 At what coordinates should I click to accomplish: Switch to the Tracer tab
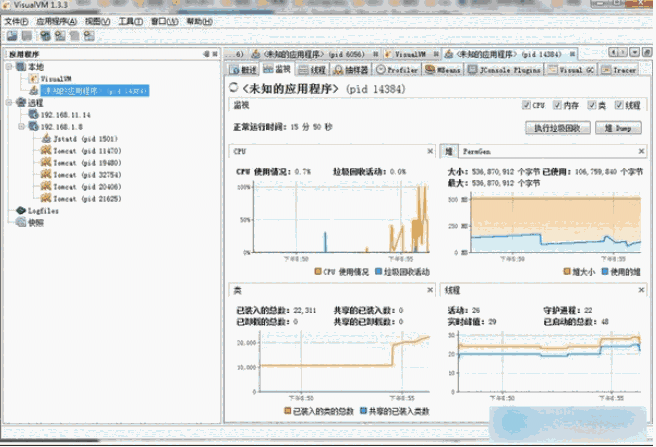(619, 70)
